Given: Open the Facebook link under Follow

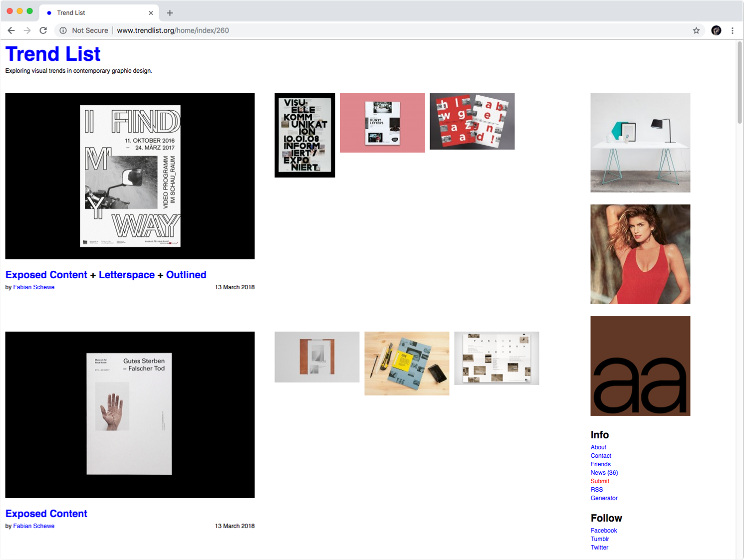Looking at the screenshot, I should pos(604,531).
